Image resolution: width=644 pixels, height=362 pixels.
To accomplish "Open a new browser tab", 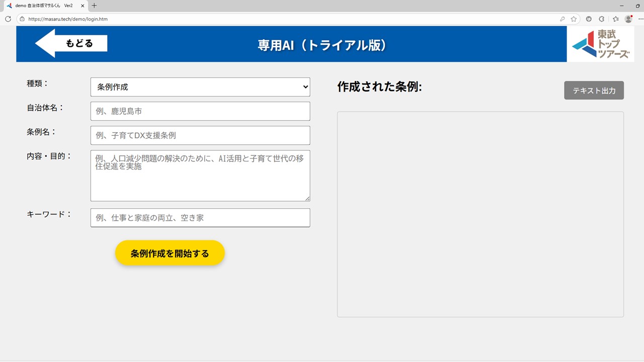I will (x=94, y=6).
